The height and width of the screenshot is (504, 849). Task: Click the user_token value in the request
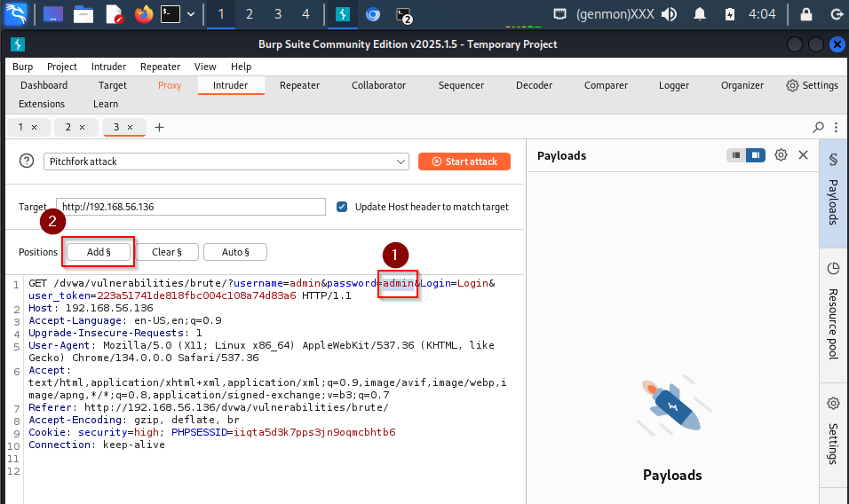point(196,295)
